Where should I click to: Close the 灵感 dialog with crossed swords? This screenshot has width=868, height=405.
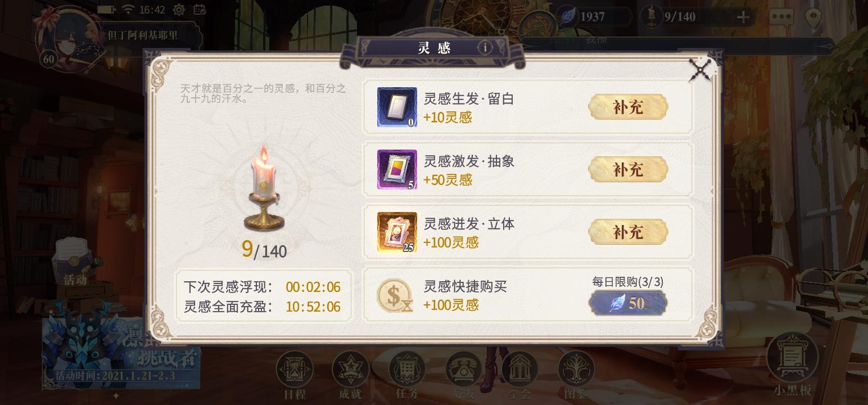pos(701,70)
